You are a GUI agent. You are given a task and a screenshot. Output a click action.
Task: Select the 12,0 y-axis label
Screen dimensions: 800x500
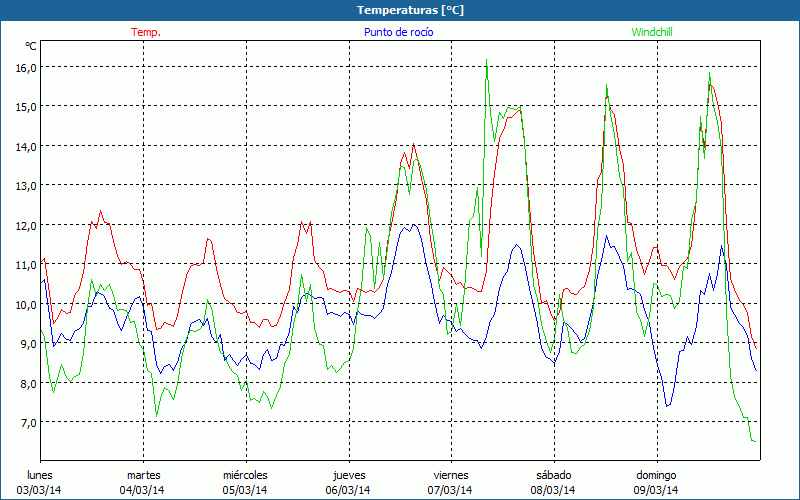click(x=25, y=225)
